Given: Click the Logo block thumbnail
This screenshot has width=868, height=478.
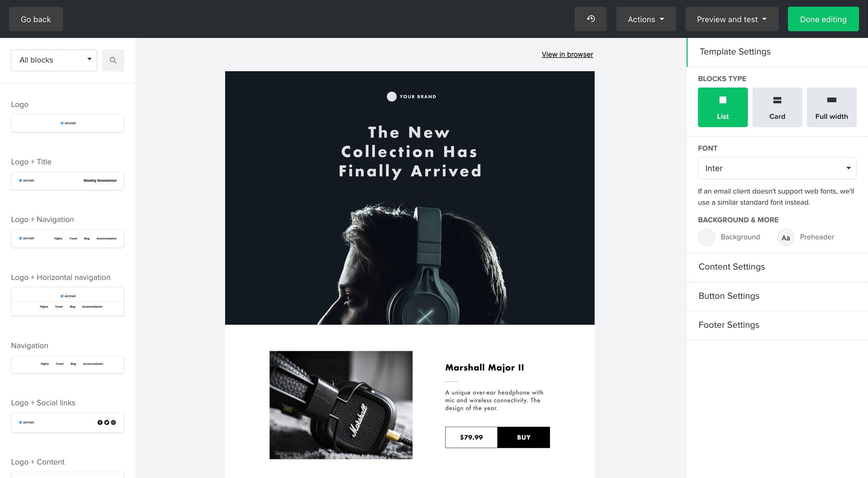Looking at the screenshot, I should [68, 123].
